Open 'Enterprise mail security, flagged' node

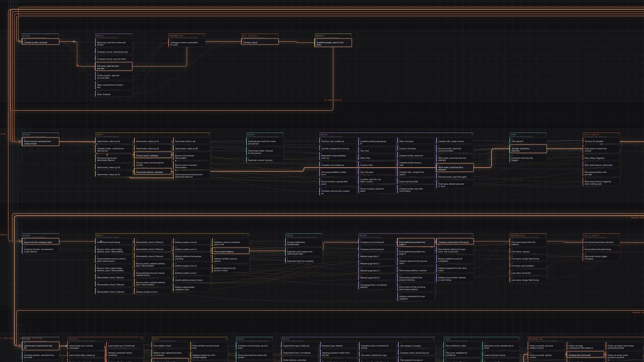[x=528, y=158]
